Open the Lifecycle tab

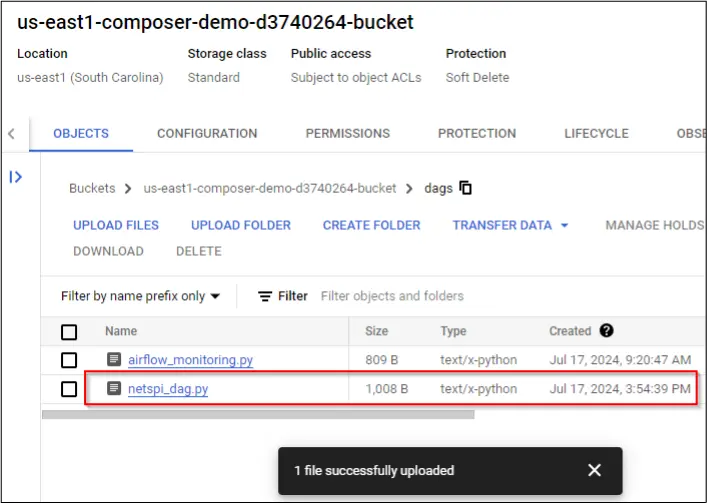click(x=596, y=134)
